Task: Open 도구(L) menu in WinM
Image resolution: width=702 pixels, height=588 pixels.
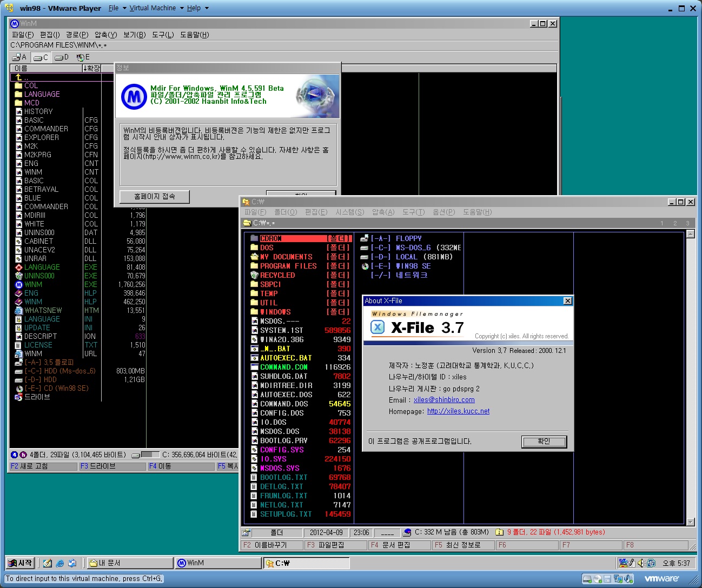Action: tap(163, 35)
